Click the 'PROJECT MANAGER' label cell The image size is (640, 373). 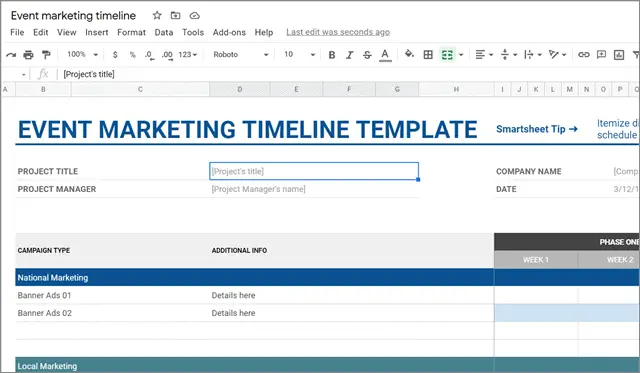coord(57,189)
